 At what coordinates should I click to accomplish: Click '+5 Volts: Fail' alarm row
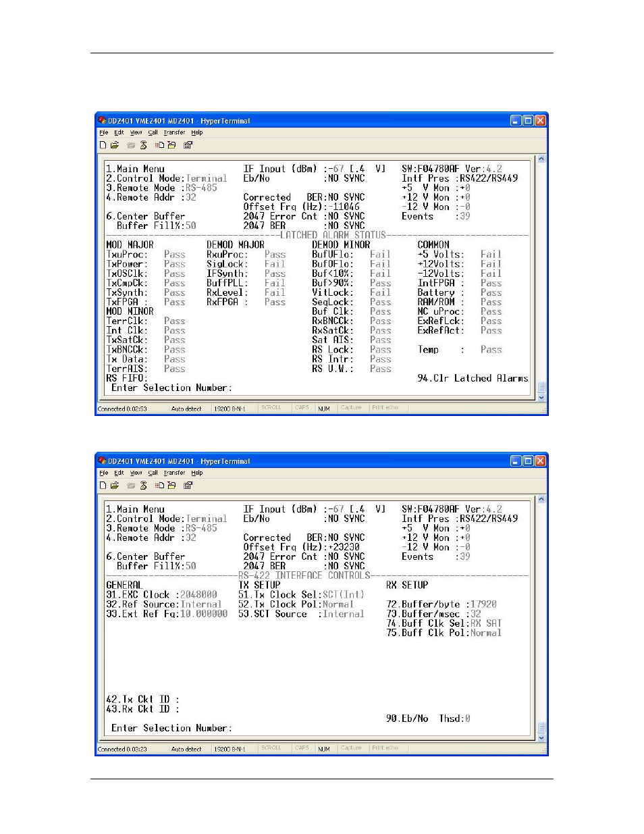460,254
